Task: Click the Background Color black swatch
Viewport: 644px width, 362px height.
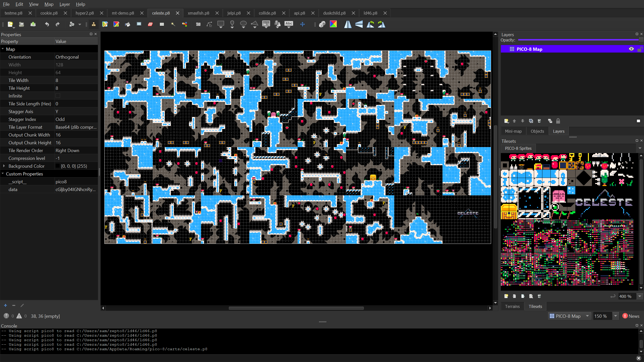Action: click(58, 166)
